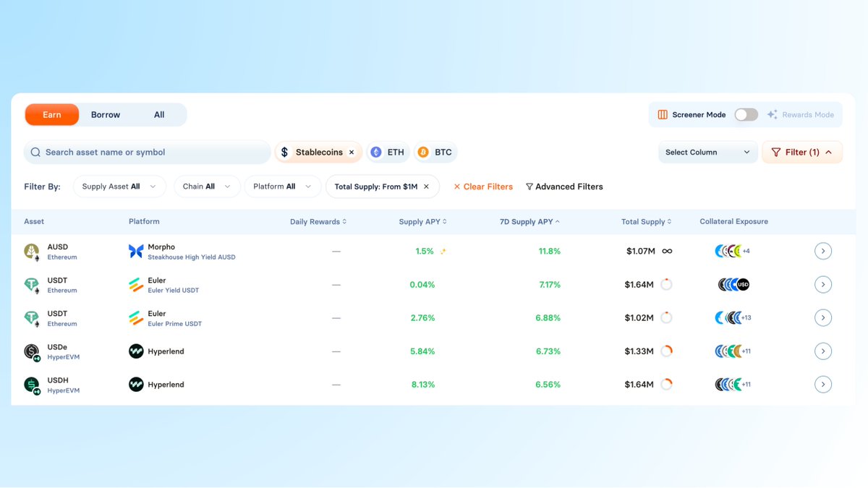Click the Hyperlend logo in USDH row

click(x=136, y=385)
